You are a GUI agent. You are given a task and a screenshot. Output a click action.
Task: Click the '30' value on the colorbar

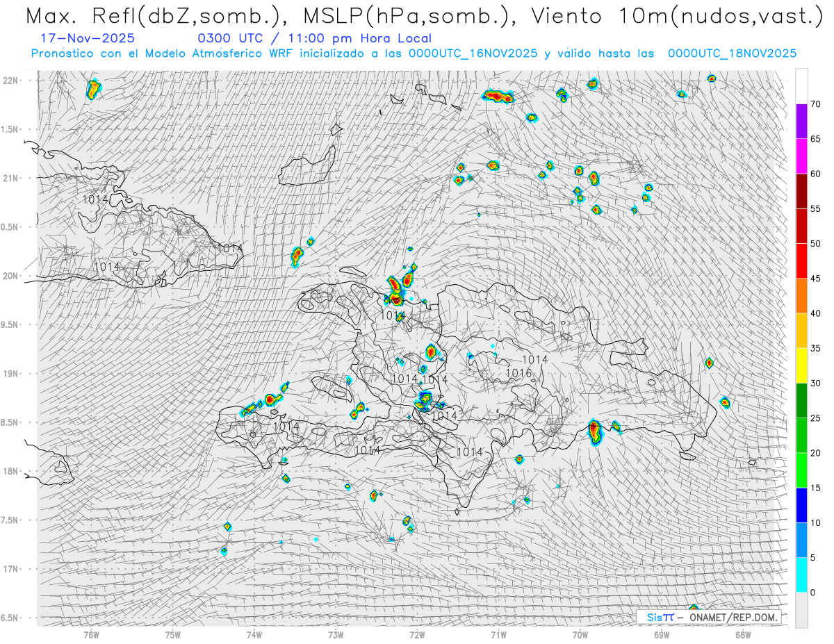[x=815, y=383]
